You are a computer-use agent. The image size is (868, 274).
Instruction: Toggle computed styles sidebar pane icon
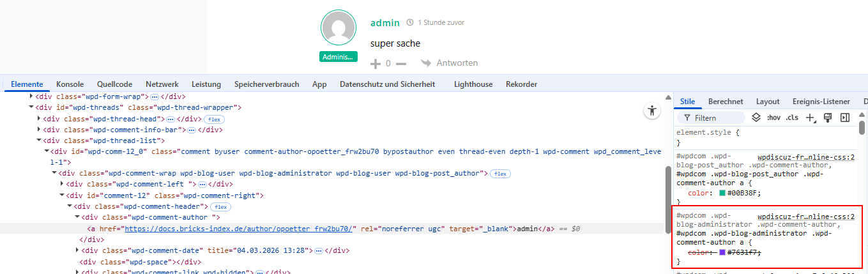(x=845, y=118)
